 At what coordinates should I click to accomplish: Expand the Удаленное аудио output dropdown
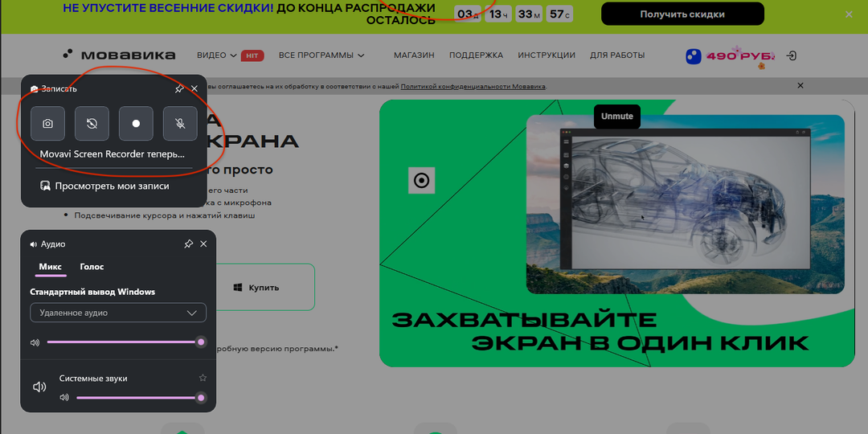click(x=118, y=313)
